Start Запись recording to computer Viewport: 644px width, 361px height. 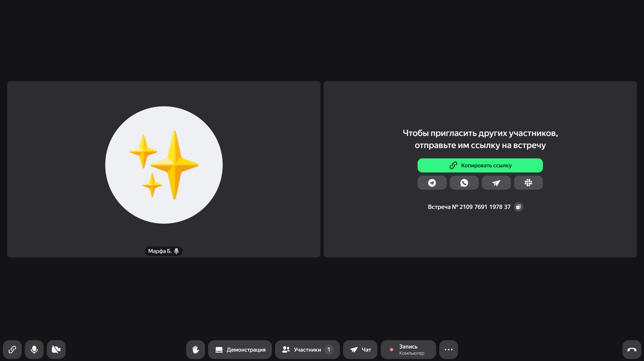[408, 349]
